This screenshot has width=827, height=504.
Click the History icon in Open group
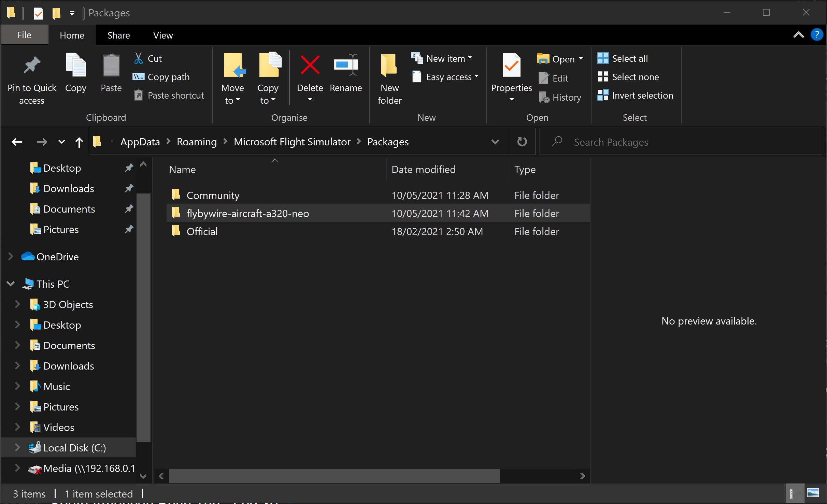click(x=544, y=97)
